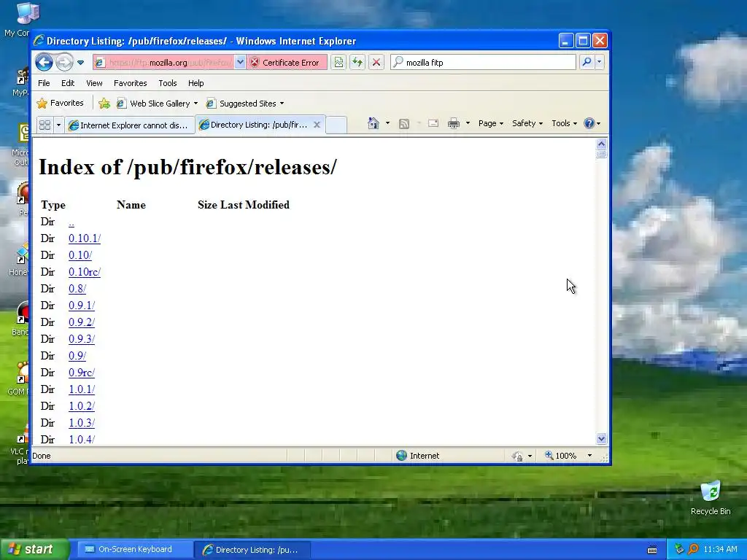The height and width of the screenshot is (560, 747).
Task: Click the keyboard icon in taskbar tray
Action: coord(652,550)
